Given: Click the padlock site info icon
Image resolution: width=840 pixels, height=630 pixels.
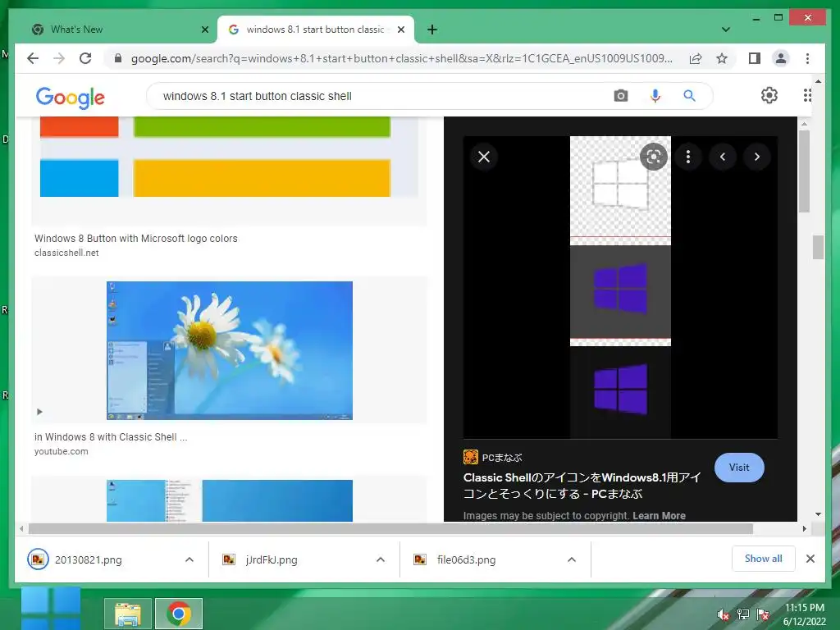Looking at the screenshot, I should click(118, 58).
